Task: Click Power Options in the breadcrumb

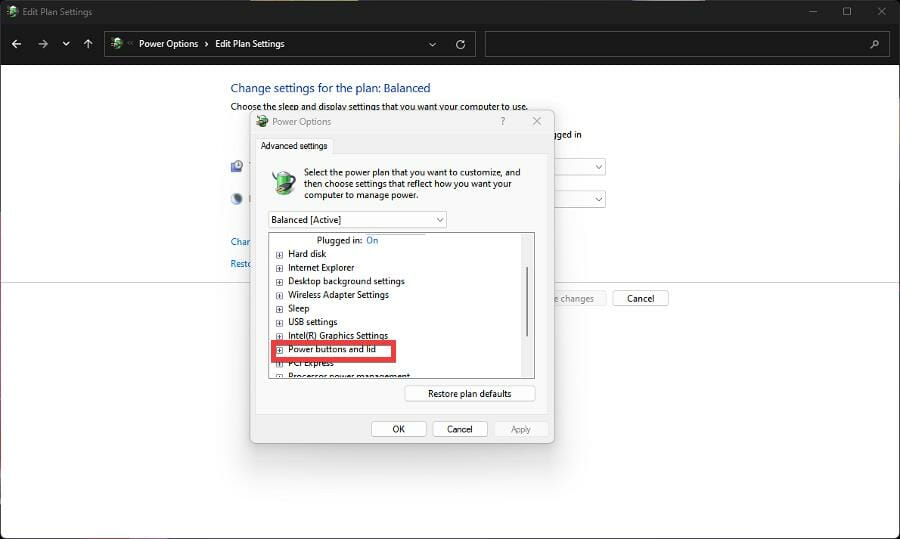Action: coord(168,44)
